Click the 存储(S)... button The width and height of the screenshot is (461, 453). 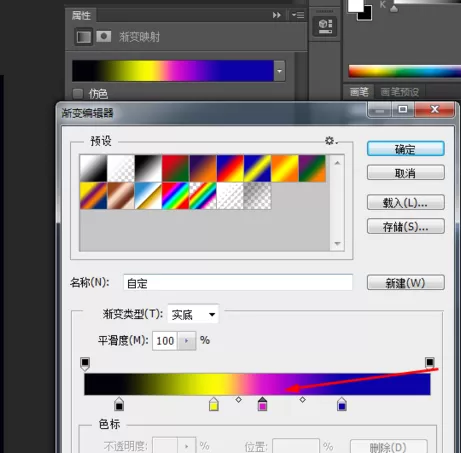(406, 226)
